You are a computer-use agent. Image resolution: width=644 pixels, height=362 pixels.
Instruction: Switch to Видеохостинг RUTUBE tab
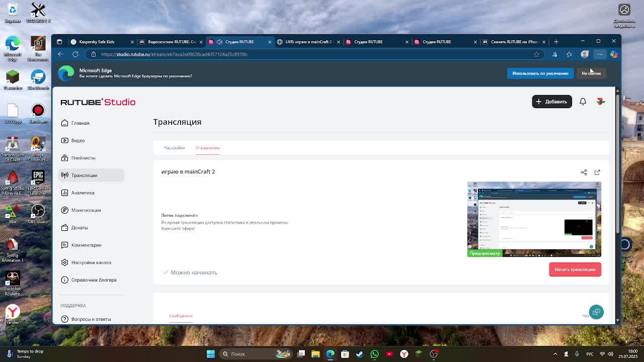171,42
